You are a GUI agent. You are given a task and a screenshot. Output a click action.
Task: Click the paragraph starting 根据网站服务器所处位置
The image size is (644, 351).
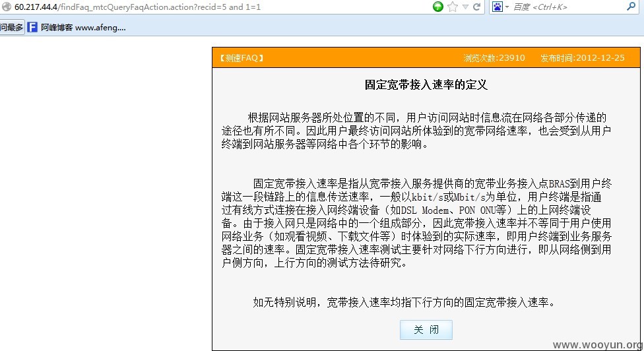[x=416, y=131]
